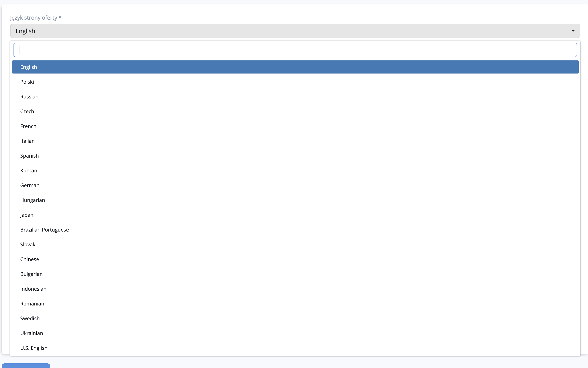The height and width of the screenshot is (368, 588).
Task: Pick the Spanish language entry
Action: click(295, 156)
